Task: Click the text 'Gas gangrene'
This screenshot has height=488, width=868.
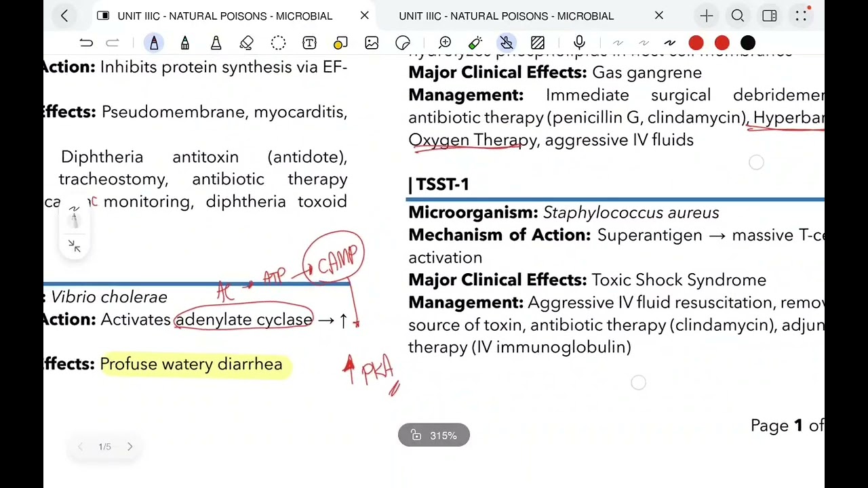Action: (647, 73)
